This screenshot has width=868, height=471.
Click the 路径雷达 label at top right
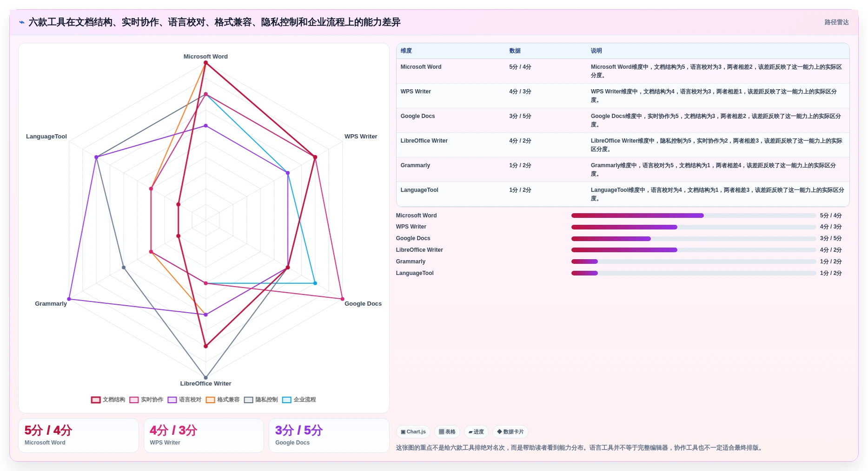coord(836,22)
